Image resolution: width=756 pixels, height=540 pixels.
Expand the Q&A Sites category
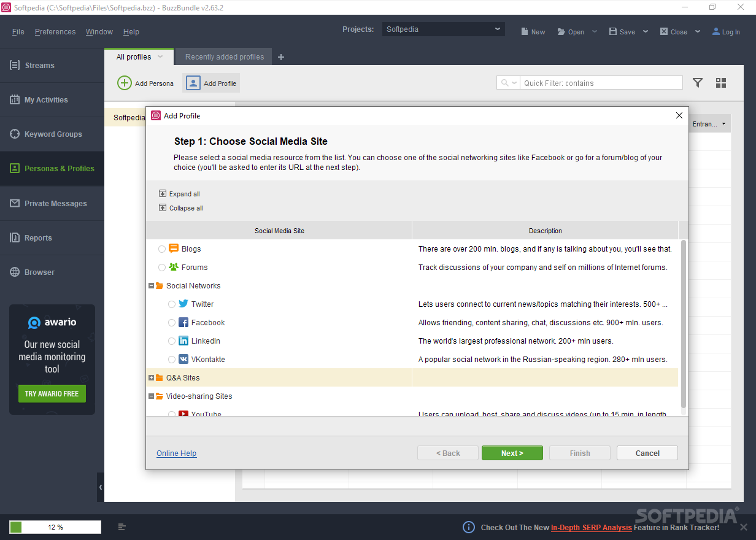tap(152, 377)
